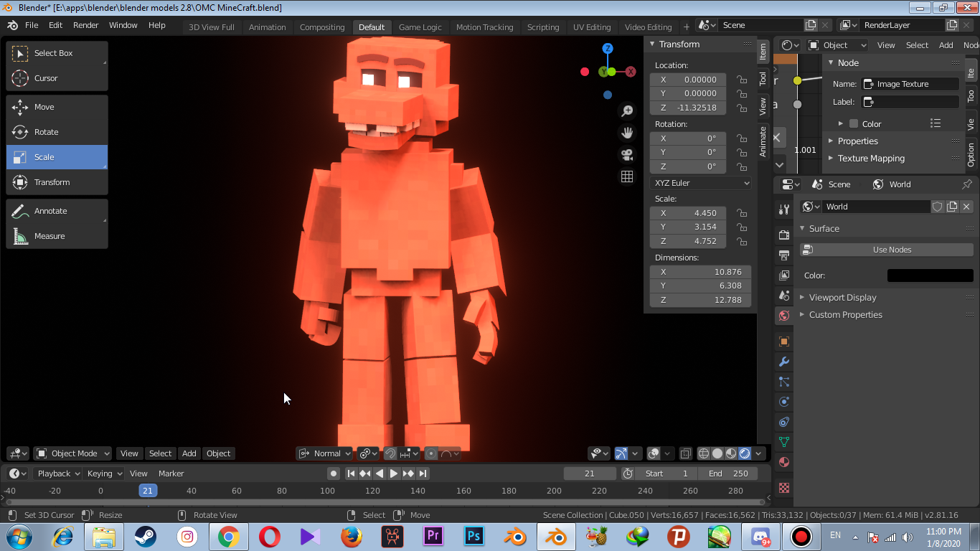Open the Object Mode dropdown

point(72,453)
